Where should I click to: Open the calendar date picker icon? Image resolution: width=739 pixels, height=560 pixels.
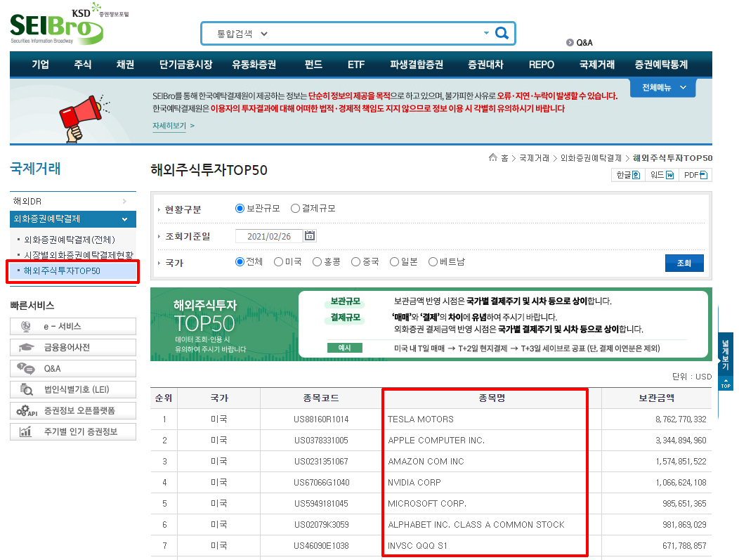point(310,235)
